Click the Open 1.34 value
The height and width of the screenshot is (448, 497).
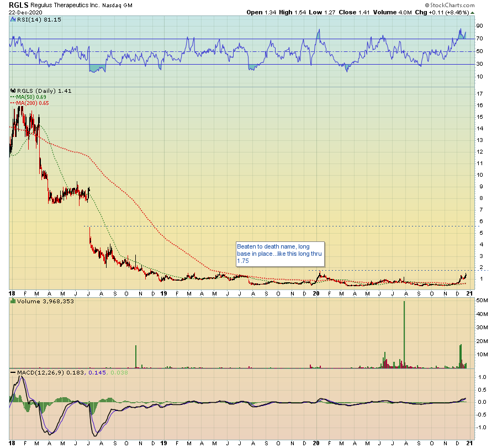pos(262,12)
